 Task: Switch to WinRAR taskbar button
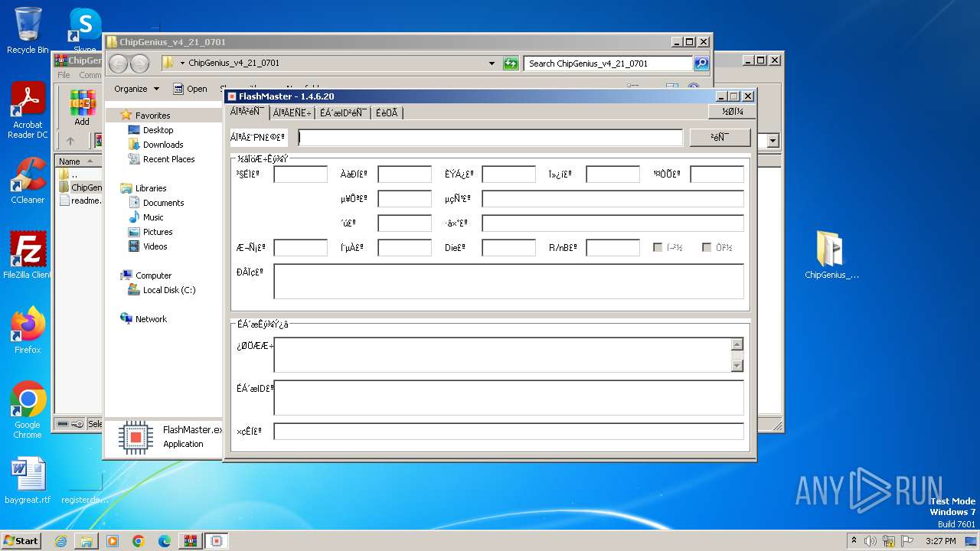click(x=191, y=541)
